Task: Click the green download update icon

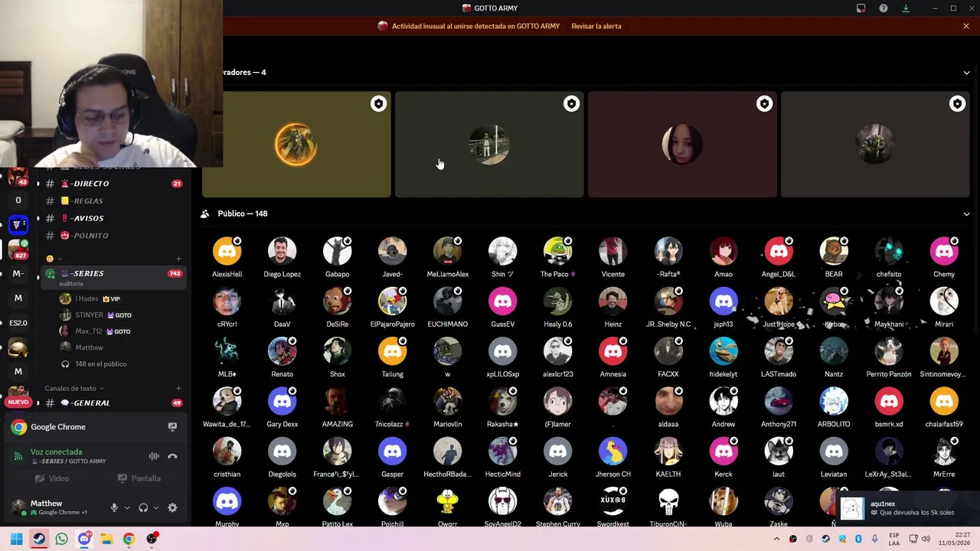Action: [x=906, y=8]
